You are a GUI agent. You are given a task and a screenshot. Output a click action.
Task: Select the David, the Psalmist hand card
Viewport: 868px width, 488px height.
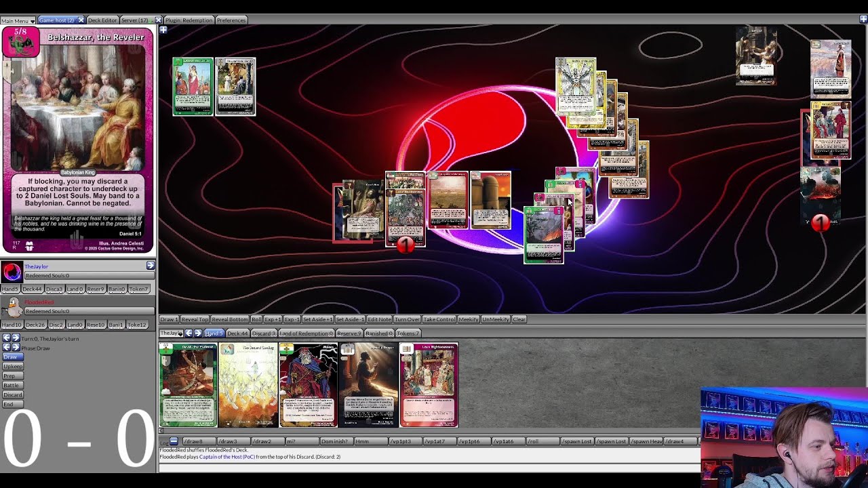click(x=188, y=385)
